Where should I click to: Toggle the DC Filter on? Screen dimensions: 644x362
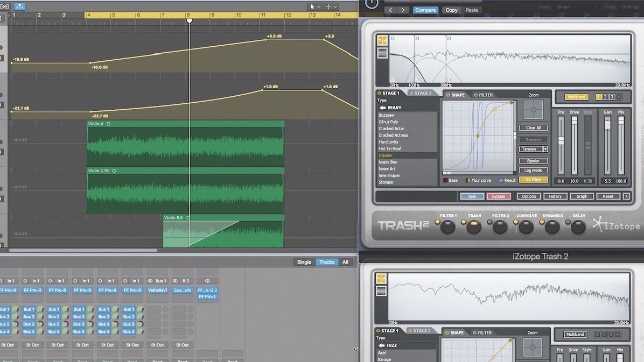[x=534, y=180]
